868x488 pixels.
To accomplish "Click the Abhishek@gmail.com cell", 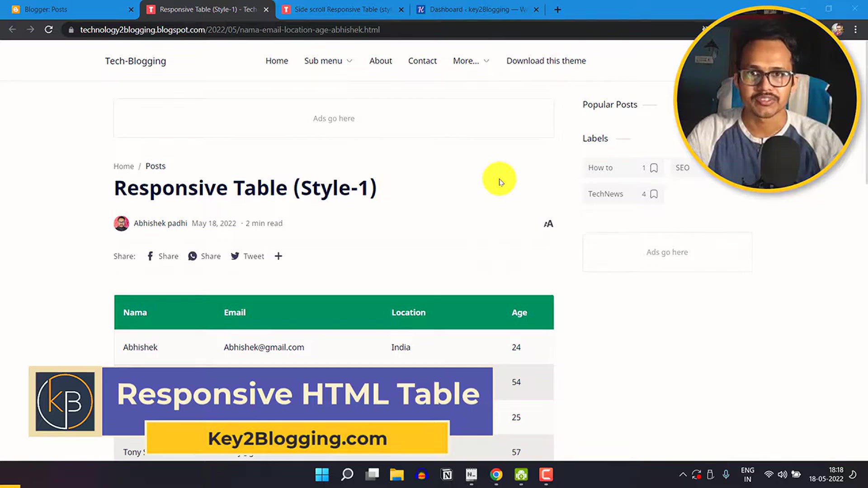I will coord(264,347).
